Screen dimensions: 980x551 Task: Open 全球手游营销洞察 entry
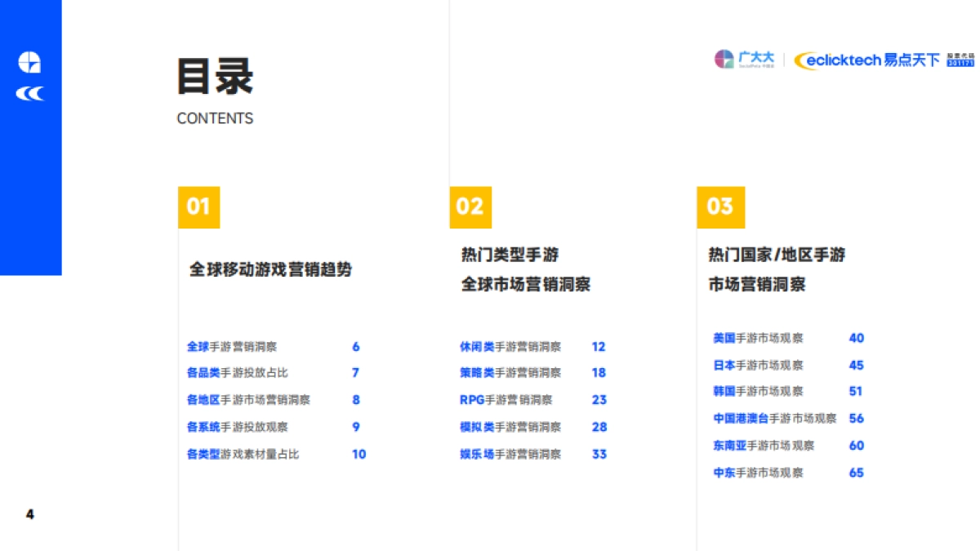[231, 346]
